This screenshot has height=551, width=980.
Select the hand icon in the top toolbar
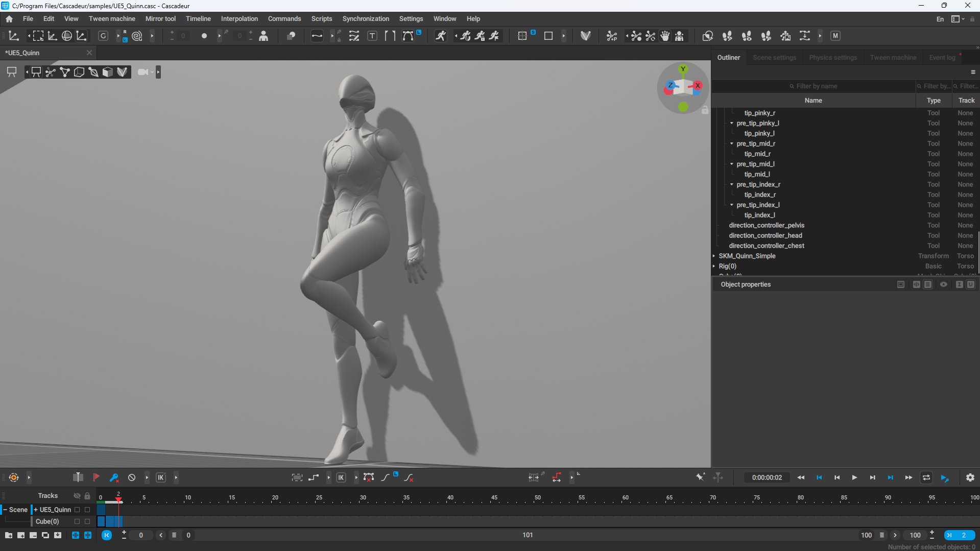665,36
